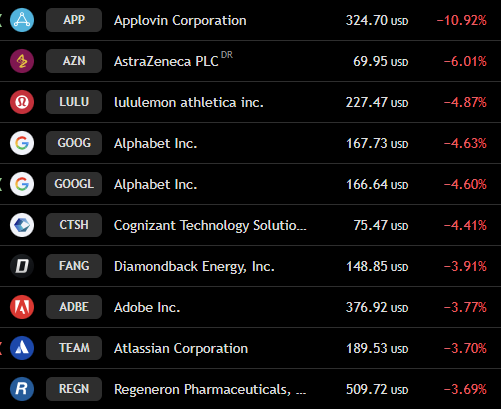Viewport: 501px width, 409px height.
Task: Click the APP ticker badge
Action: pyautogui.click(x=74, y=20)
